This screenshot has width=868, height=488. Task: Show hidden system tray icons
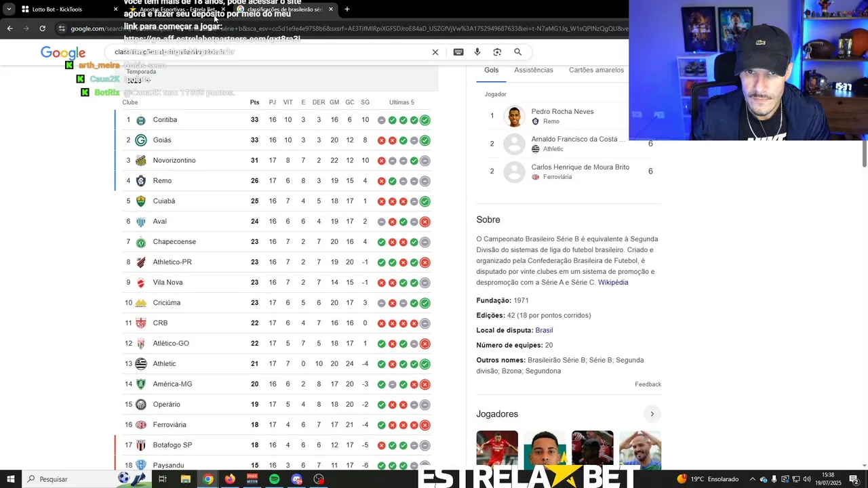pos(751,479)
